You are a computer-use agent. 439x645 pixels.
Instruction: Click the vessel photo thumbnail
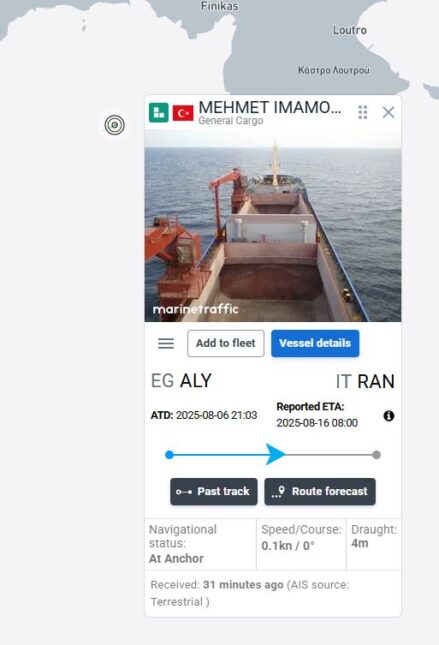273,226
